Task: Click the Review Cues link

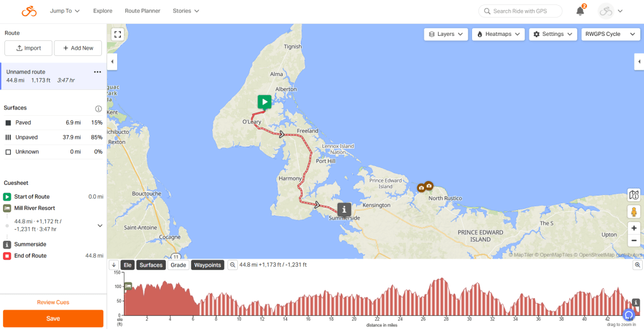Action: [53, 303]
